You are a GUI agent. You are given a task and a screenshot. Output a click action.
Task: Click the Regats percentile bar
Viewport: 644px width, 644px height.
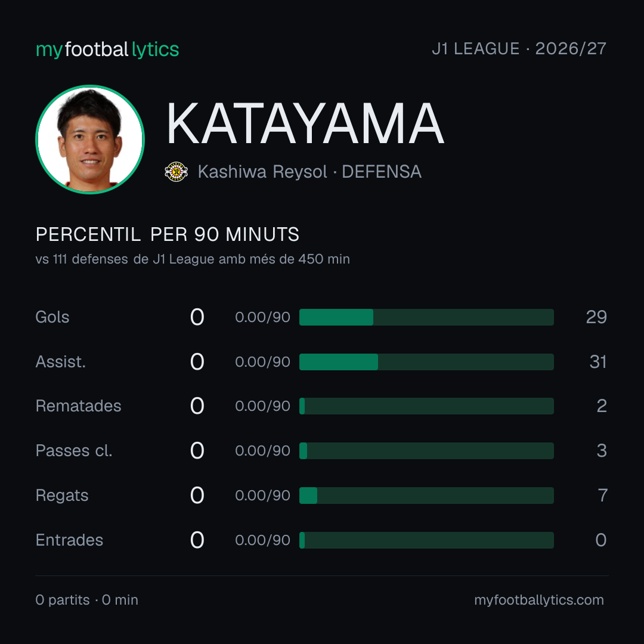[426, 496]
